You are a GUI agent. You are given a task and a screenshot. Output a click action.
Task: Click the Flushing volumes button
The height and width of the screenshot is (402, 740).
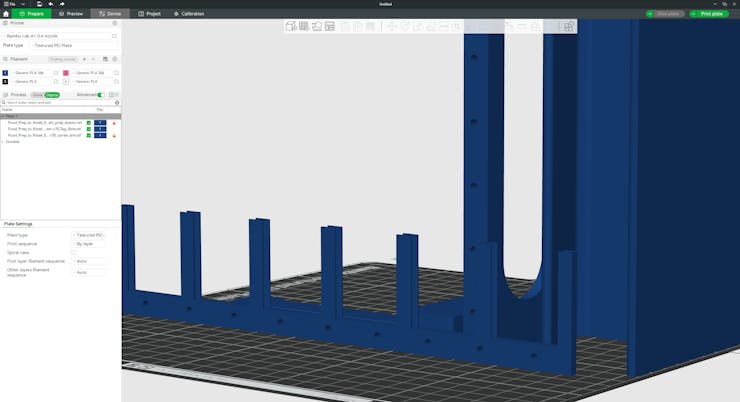coord(63,59)
